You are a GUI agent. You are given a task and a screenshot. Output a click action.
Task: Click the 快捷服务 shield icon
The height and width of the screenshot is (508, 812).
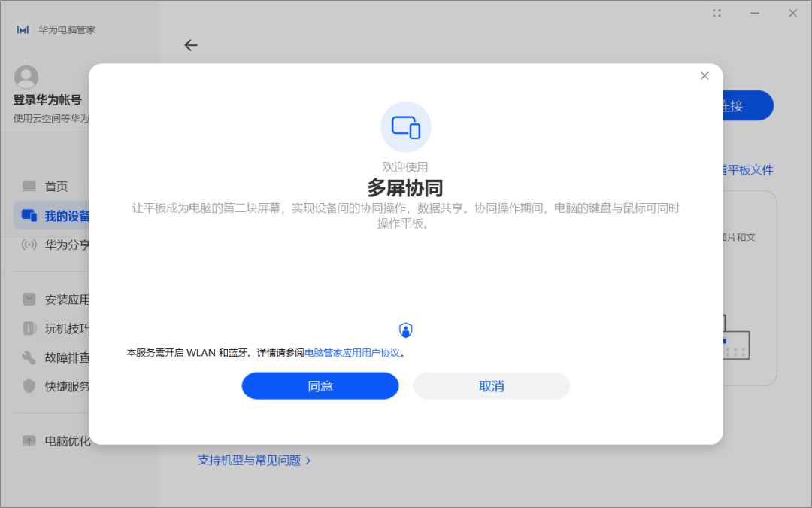pyautogui.click(x=29, y=385)
